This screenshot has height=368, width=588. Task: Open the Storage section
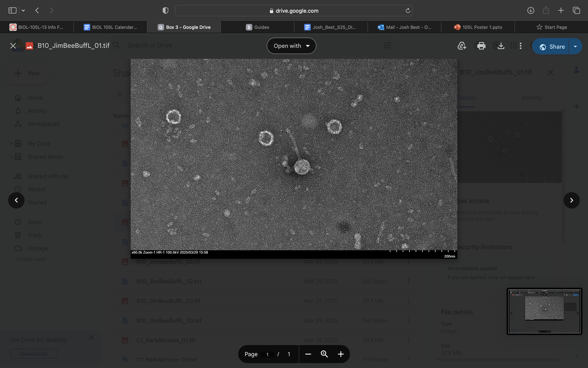[38, 248]
